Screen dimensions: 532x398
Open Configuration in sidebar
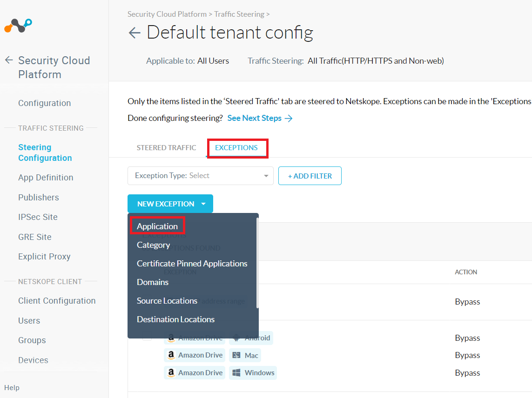[x=44, y=103]
